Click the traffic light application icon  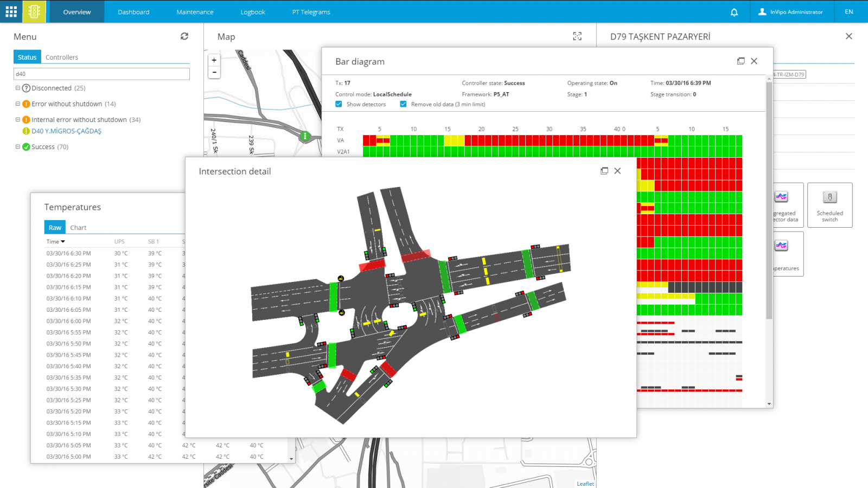[35, 11]
